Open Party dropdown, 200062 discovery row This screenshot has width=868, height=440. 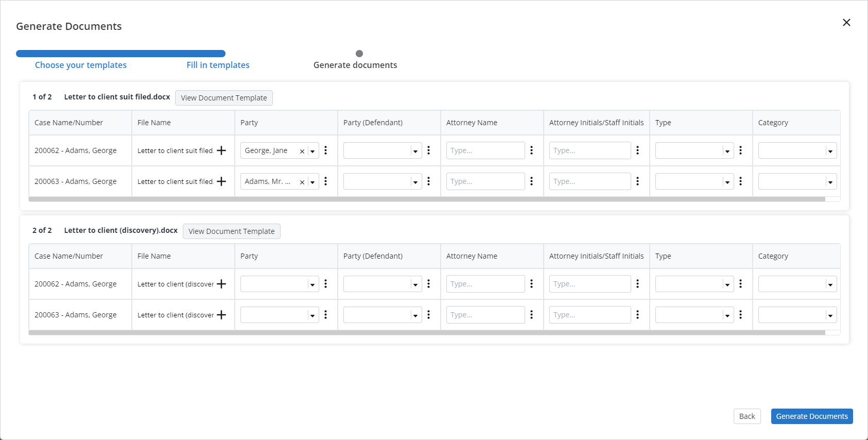click(x=280, y=284)
